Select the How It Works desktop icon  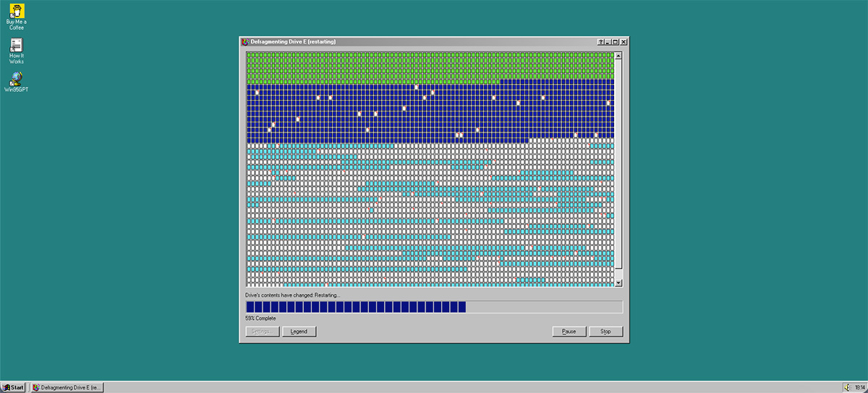coord(16,51)
